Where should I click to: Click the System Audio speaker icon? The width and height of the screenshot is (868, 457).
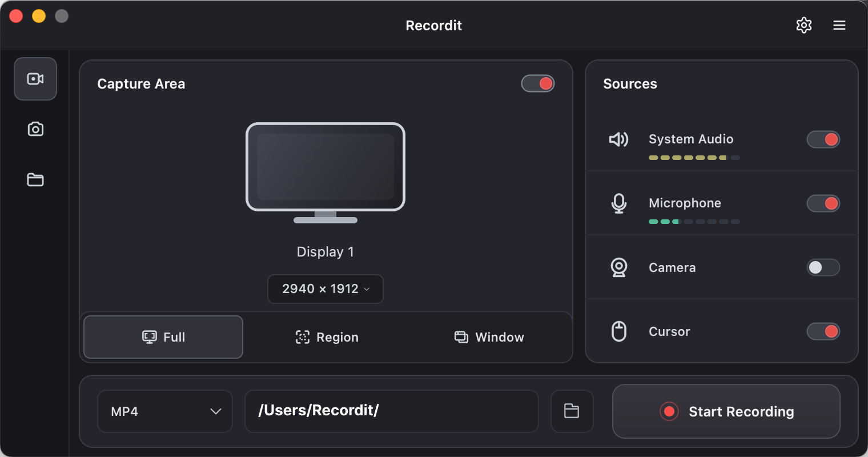click(619, 139)
